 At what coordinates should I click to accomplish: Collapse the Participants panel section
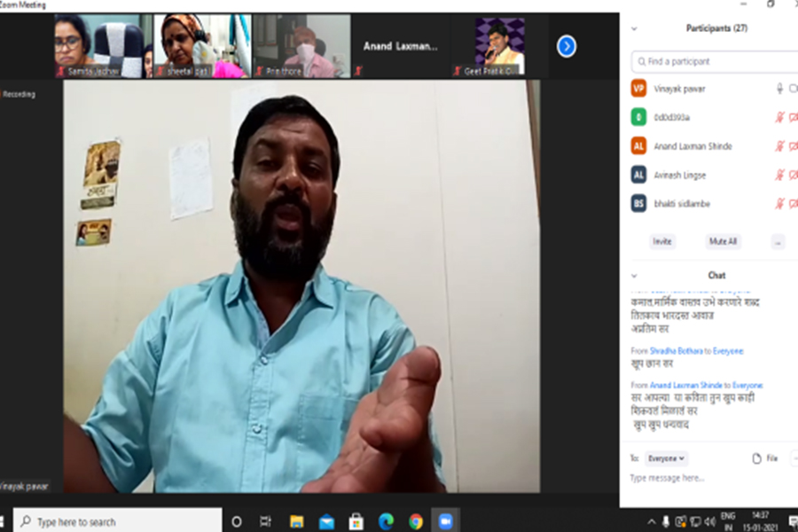point(633,27)
